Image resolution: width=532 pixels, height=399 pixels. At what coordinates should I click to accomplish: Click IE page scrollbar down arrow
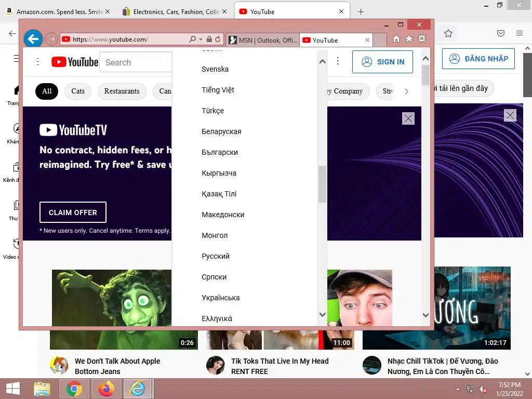[x=425, y=315]
